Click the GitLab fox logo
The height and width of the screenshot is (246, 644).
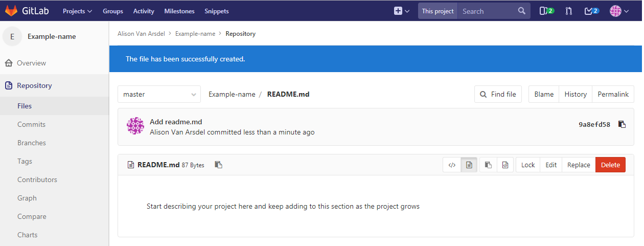tap(11, 11)
